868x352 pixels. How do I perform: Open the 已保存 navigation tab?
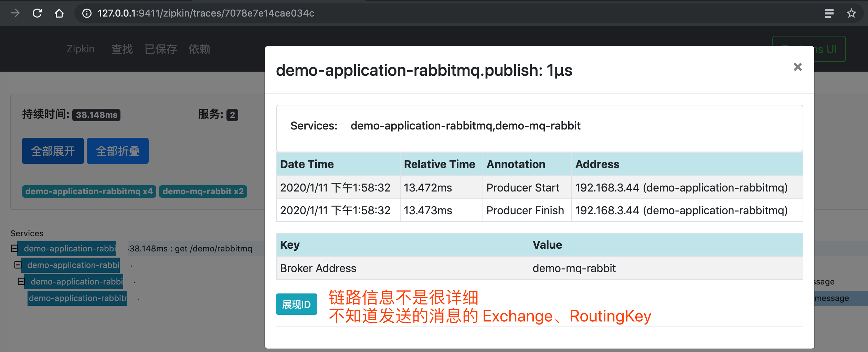click(161, 49)
